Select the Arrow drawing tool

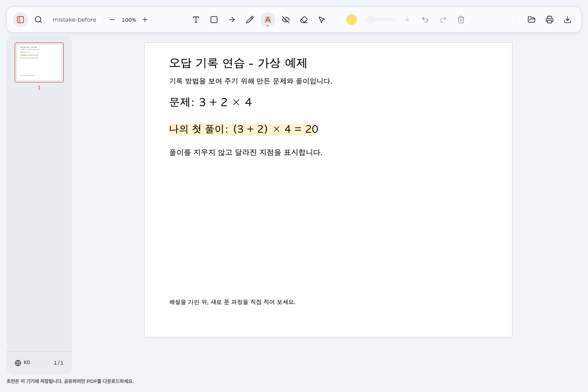232,20
